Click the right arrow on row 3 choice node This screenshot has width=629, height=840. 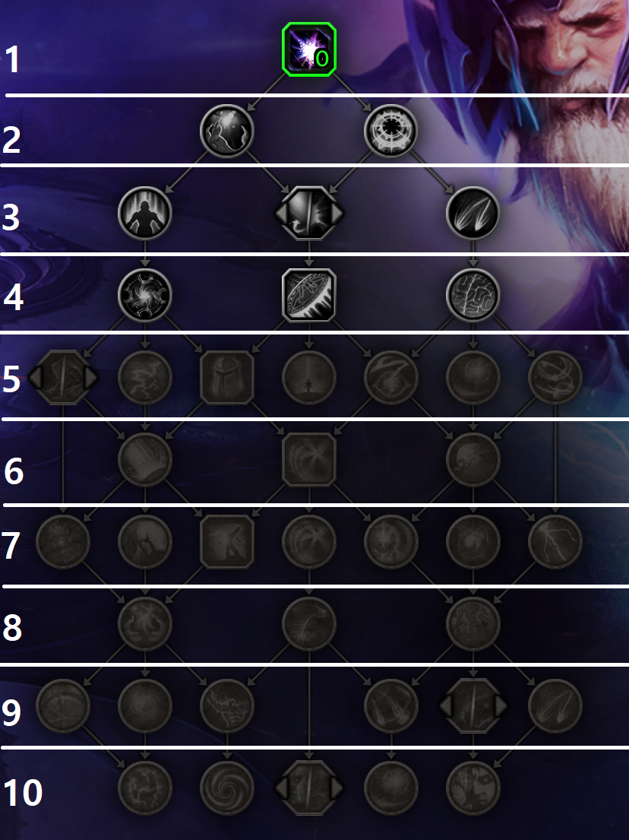(337, 213)
